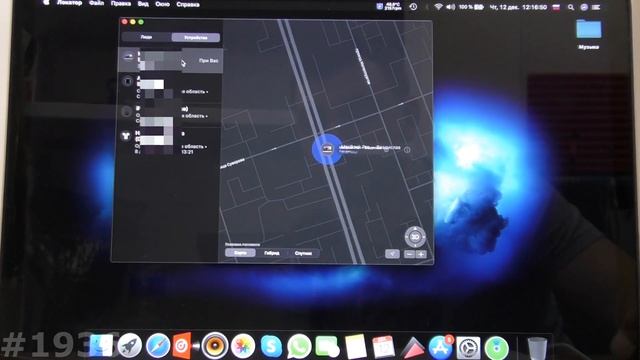The height and width of the screenshot is (360, 640).
Task: Zoom in the map with plus button
Action: click(421, 254)
